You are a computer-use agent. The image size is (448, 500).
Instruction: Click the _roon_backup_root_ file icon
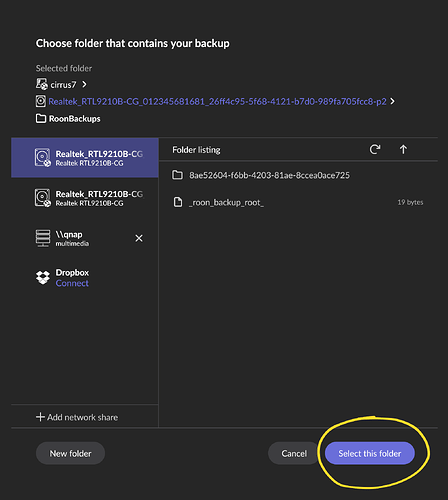[x=178, y=202]
